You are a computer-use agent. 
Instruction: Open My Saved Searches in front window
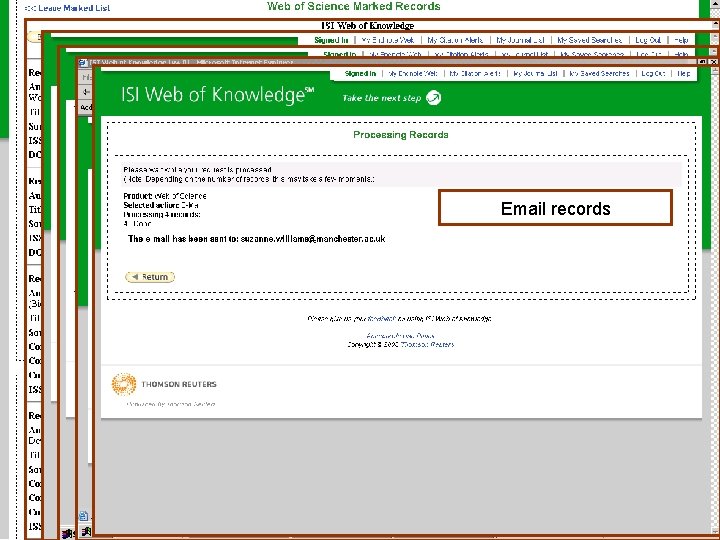[599, 73]
